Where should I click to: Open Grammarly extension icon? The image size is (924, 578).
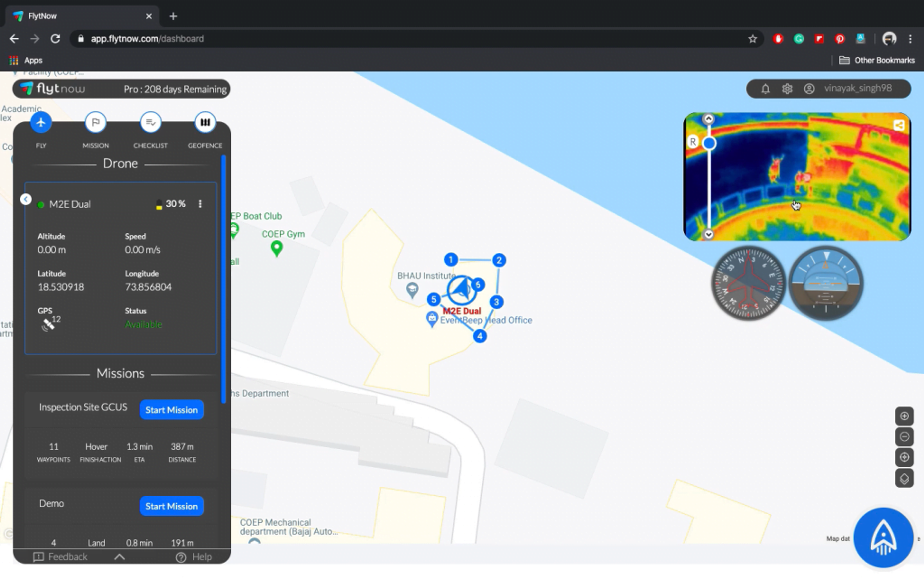coord(799,39)
